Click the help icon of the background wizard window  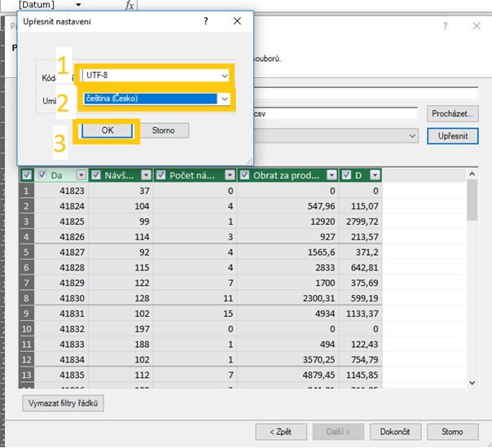point(445,26)
